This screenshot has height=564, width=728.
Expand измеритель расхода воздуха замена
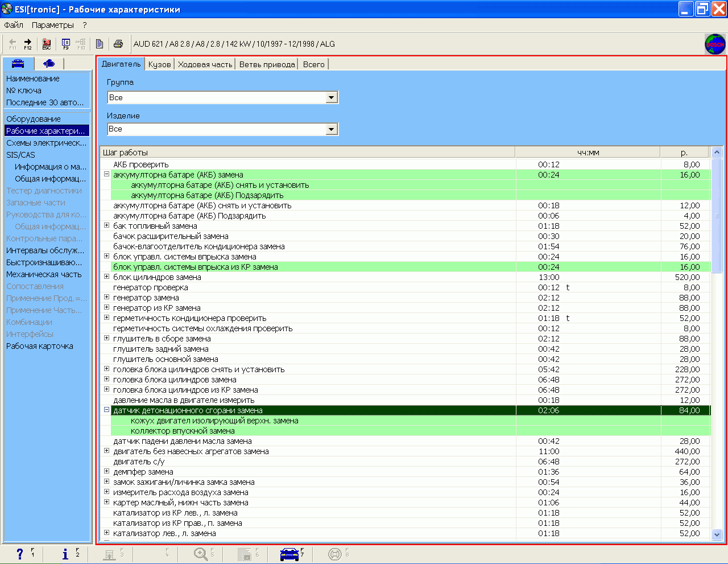106,492
